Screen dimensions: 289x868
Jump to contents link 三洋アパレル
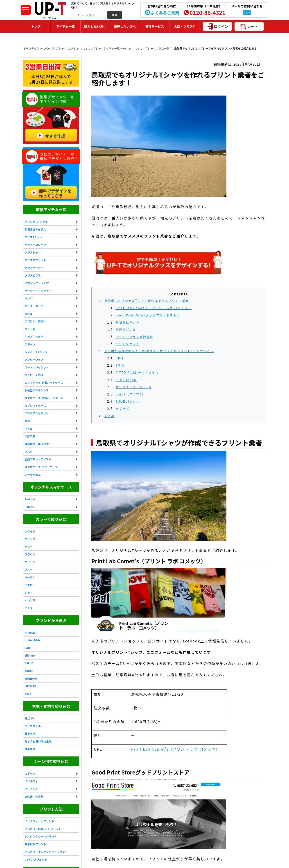(126, 329)
